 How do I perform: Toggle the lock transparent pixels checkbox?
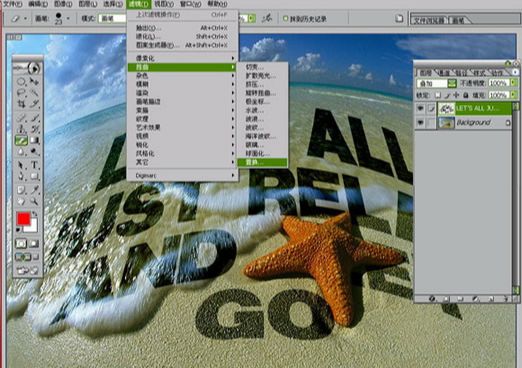click(x=438, y=95)
